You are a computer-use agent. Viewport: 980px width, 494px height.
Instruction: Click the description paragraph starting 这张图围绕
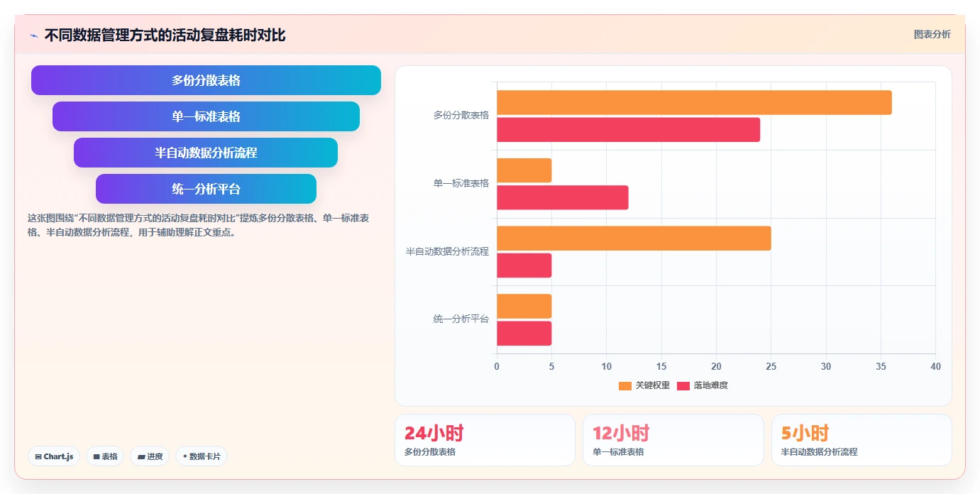(x=198, y=225)
